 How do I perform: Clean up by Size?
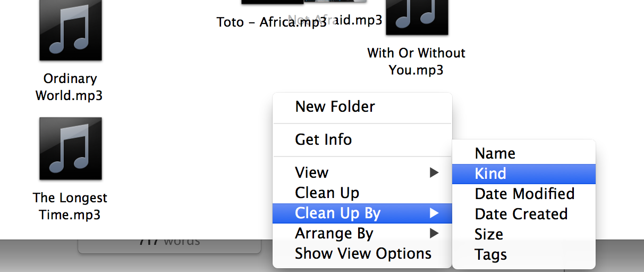tap(524, 234)
